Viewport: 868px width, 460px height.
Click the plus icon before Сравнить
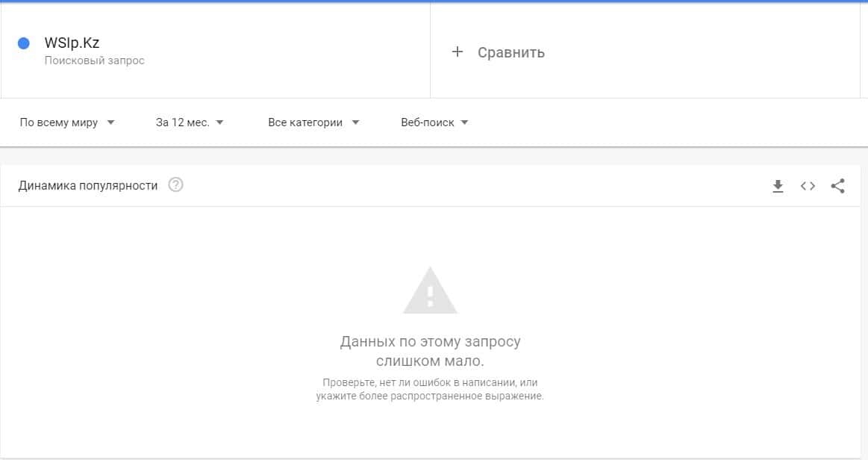pyautogui.click(x=458, y=52)
